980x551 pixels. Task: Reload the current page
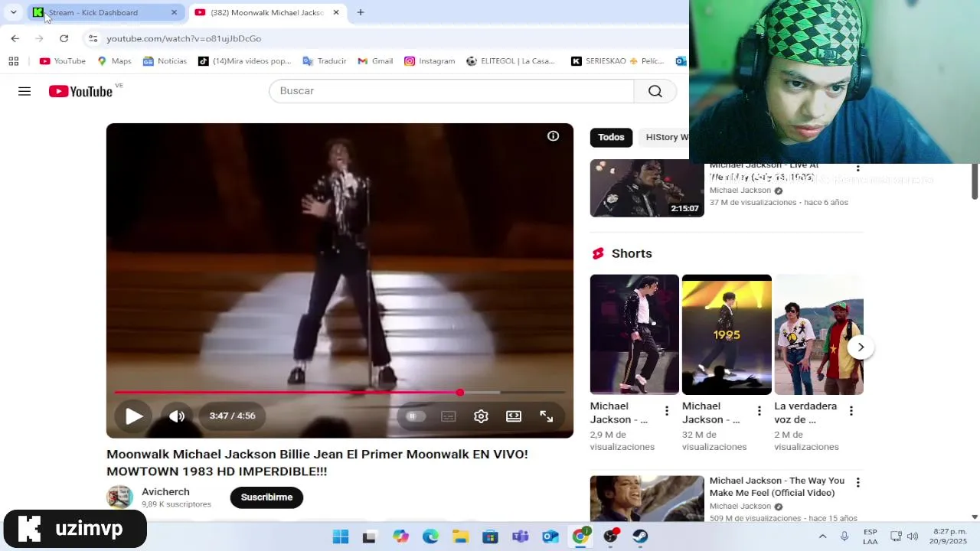coord(64,38)
